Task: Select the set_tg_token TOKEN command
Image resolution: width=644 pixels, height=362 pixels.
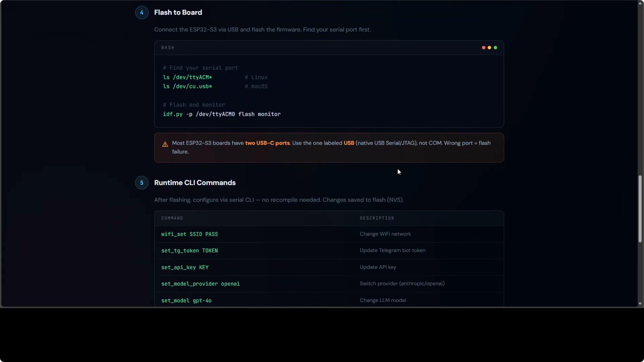Action: (190, 251)
